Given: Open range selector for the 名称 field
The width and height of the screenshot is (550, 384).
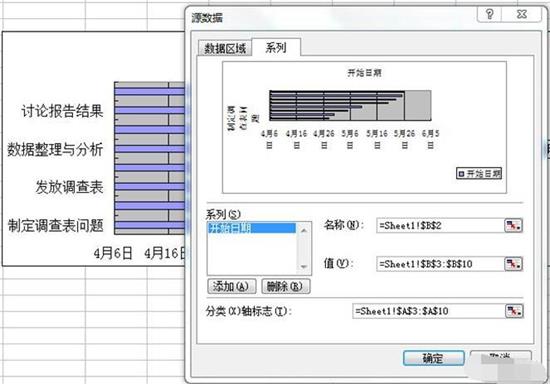Looking at the screenshot, I should (514, 225).
